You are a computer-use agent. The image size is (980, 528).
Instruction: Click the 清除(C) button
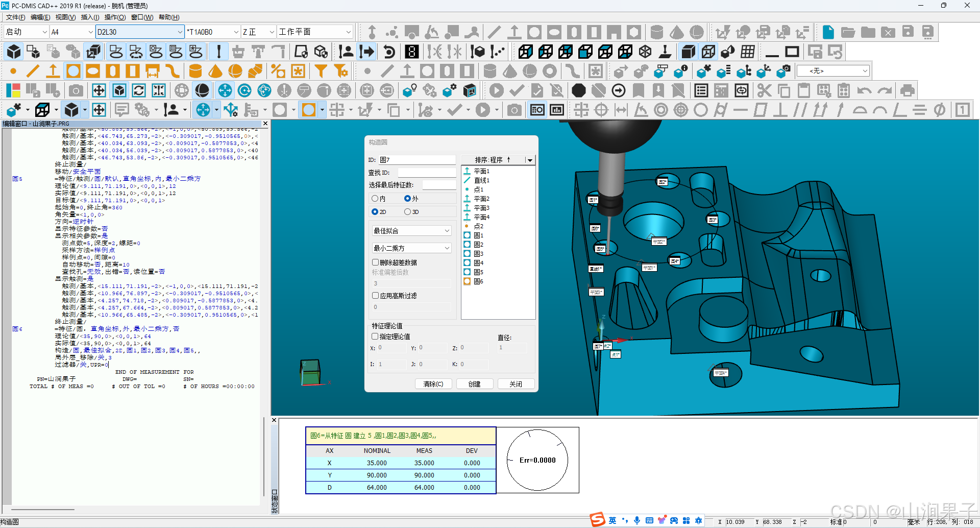(x=433, y=384)
